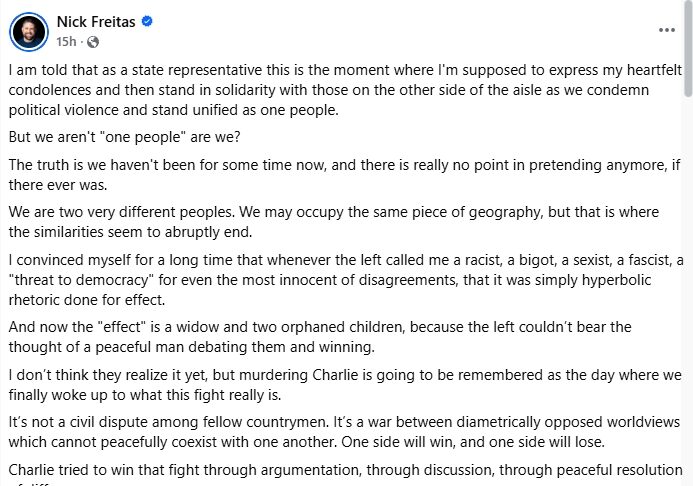Screen dimensions: 693x486
Task: Click the globe public audience icon
Action: 93,42
